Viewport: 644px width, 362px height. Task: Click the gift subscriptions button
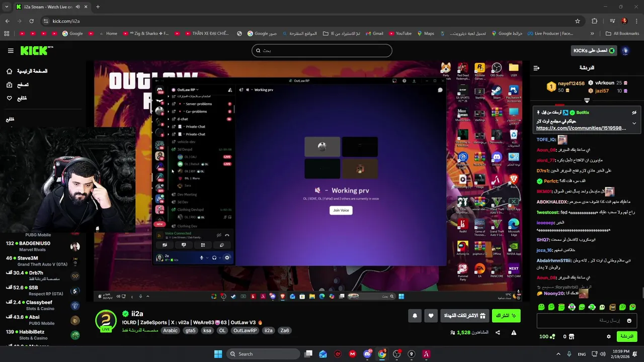[464, 316]
